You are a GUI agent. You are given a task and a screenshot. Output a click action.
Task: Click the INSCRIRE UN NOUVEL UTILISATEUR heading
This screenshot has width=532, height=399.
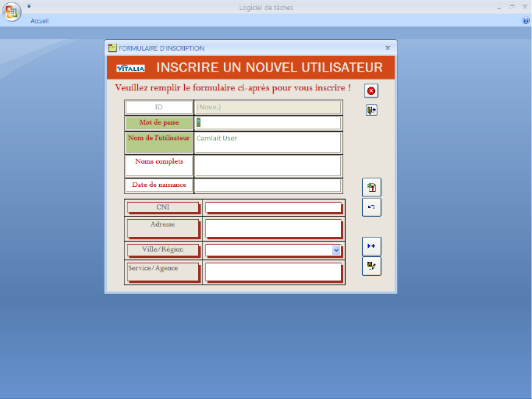(x=269, y=68)
